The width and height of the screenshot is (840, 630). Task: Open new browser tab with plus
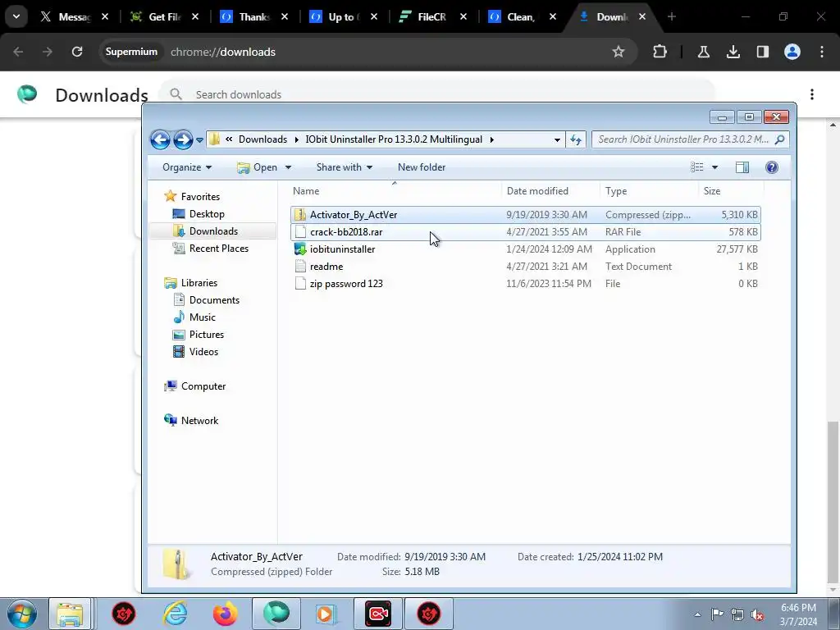(x=671, y=17)
